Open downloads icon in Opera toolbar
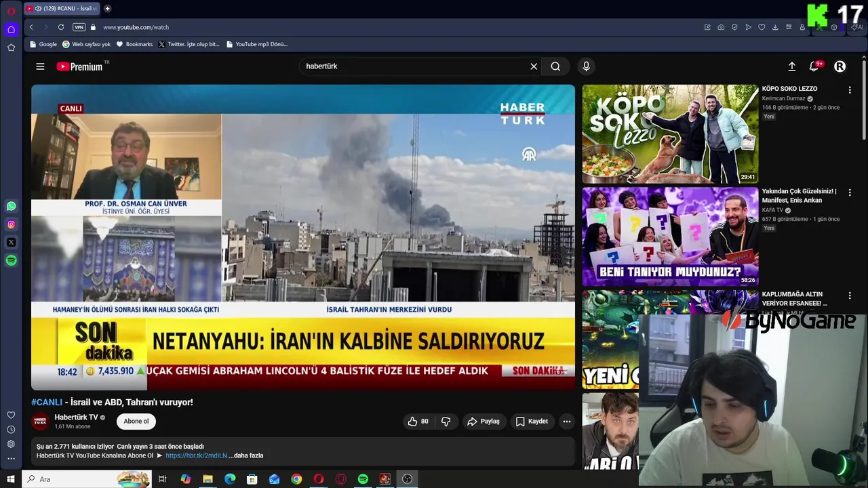Viewport: 868px width, 488px height. 775,27
